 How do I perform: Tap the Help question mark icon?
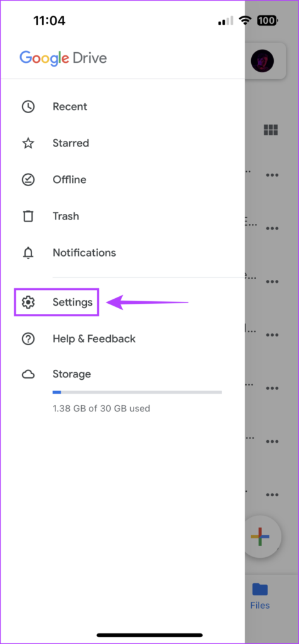[x=28, y=339]
